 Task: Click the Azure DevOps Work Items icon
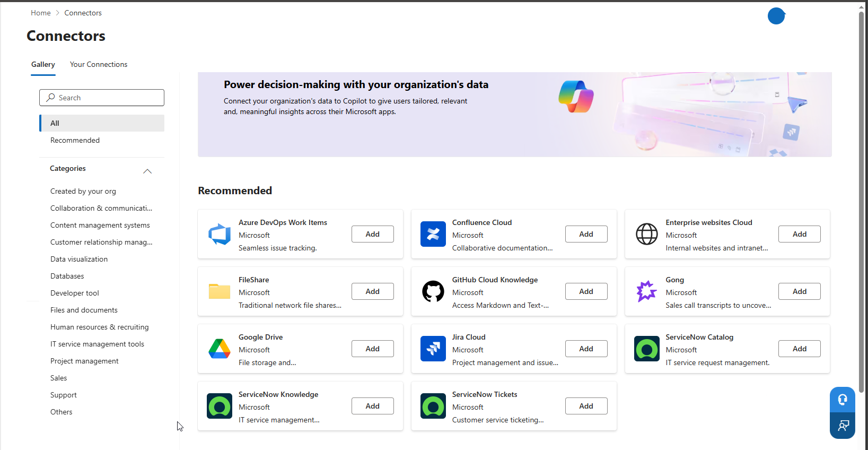coord(220,234)
